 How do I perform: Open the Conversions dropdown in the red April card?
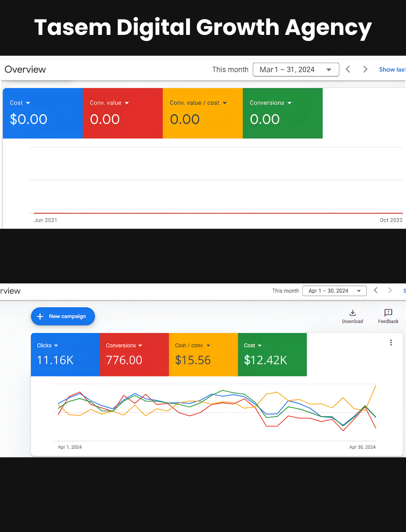pos(124,345)
